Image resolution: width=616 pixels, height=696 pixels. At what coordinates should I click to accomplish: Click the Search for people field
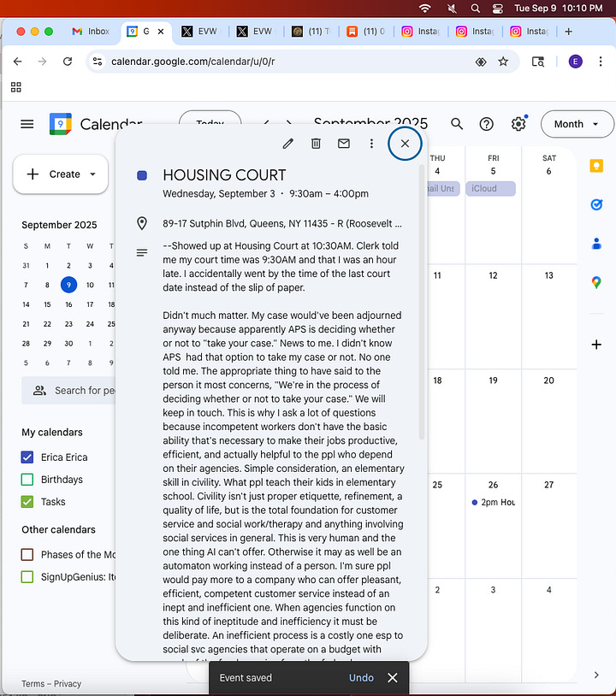pyautogui.click(x=68, y=391)
